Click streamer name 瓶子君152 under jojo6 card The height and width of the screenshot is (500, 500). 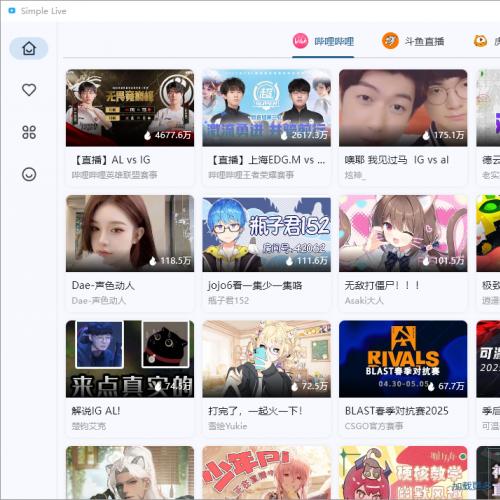click(229, 300)
